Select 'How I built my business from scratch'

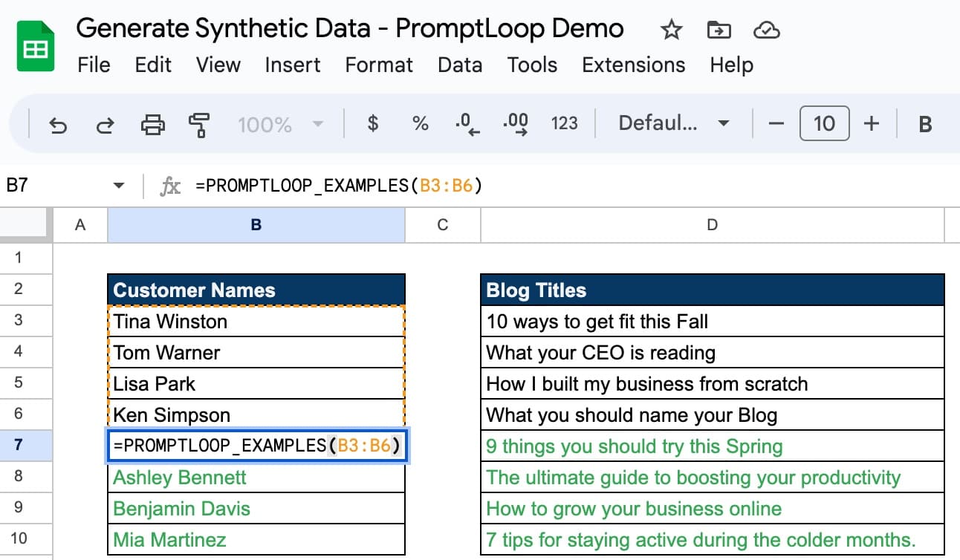point(713,383)
